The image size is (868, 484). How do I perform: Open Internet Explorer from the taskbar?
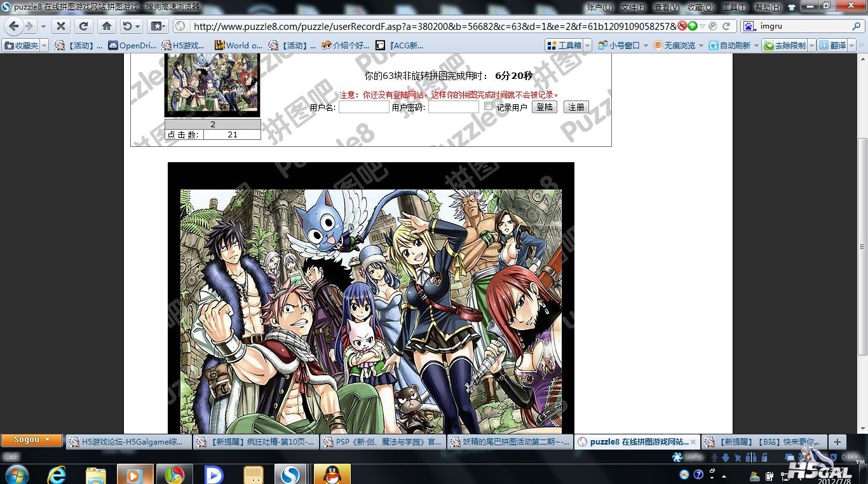coord(57,474)
